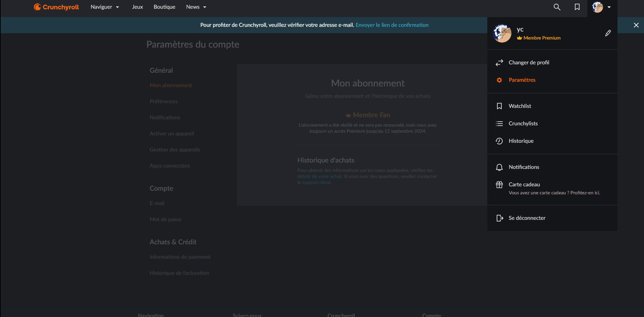Open the Jeux menu item

pyautogui.click(x=138, y=7)
